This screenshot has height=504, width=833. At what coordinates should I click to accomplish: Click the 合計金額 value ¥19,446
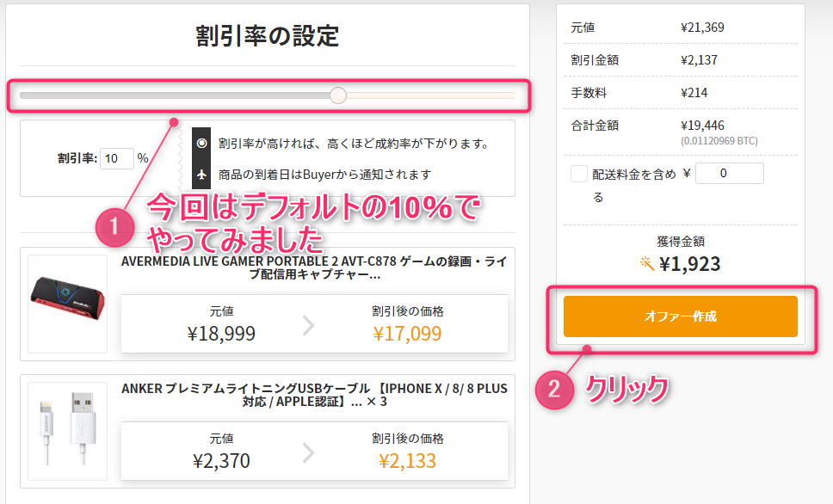tap(702, 125)
